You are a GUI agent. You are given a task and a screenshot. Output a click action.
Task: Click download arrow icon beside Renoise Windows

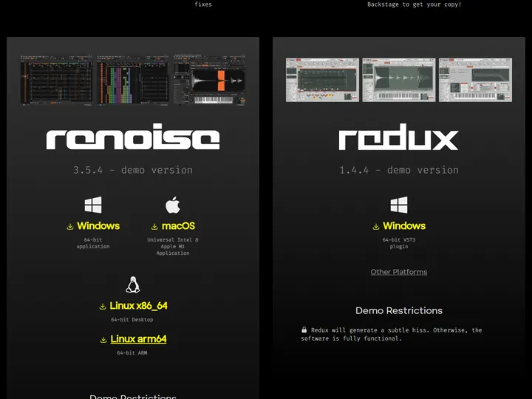(70, 227)
